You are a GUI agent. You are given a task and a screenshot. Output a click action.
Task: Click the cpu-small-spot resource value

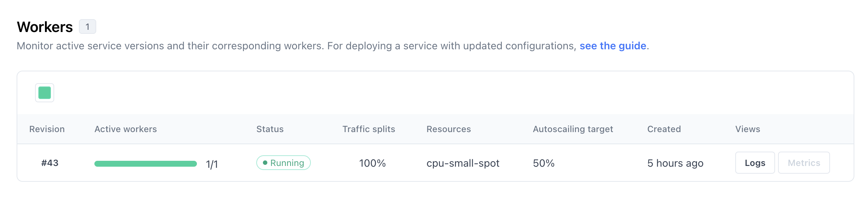(462, 163)
